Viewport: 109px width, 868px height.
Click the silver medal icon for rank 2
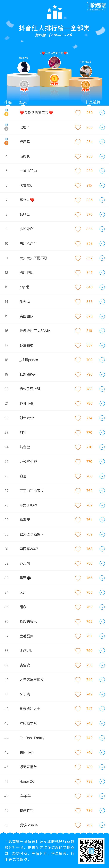6,127
